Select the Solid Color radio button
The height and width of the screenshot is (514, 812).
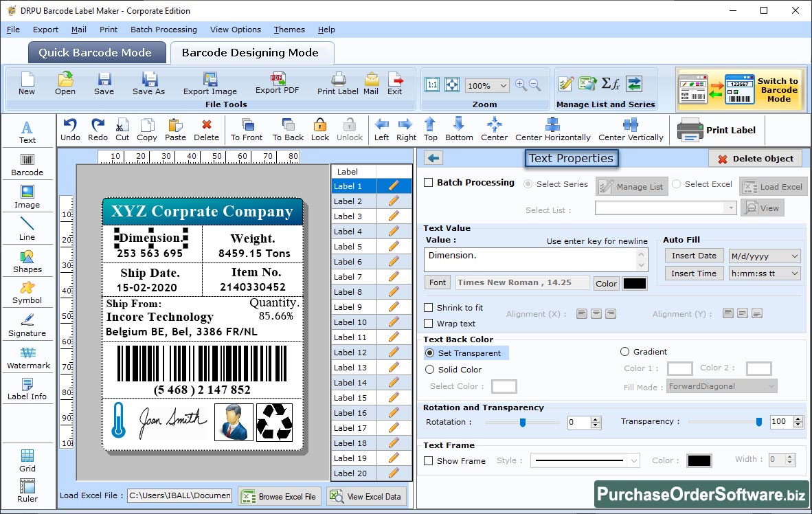point(430,370)
